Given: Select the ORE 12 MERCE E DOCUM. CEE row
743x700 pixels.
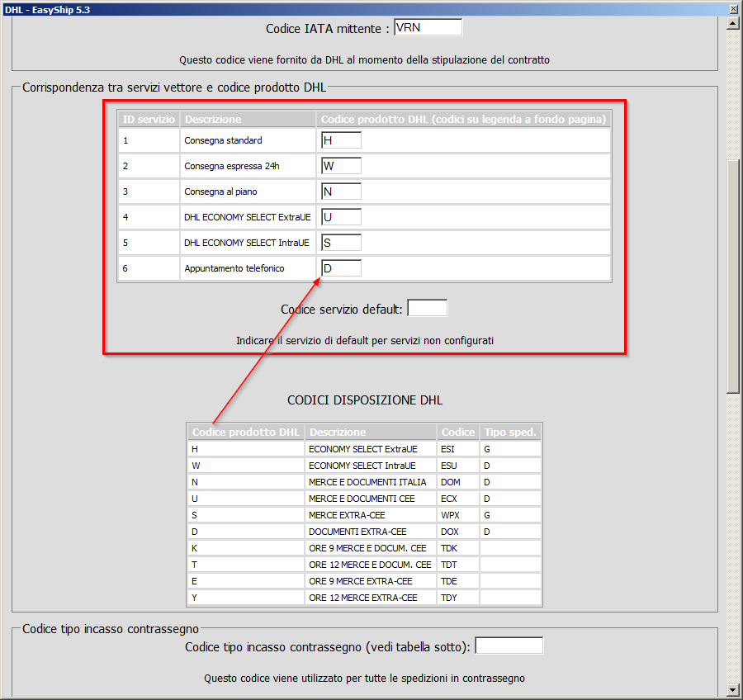Looking at the screenshot, I should (x=364, y=565).
